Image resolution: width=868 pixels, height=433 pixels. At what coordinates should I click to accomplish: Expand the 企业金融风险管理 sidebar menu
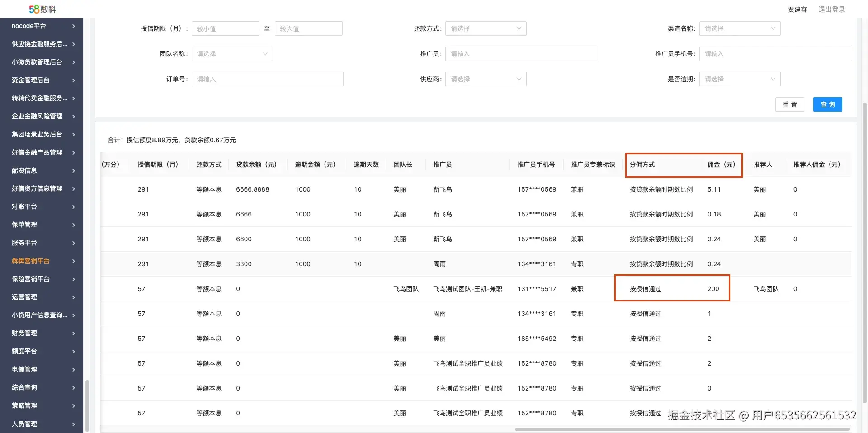point(42,117)
